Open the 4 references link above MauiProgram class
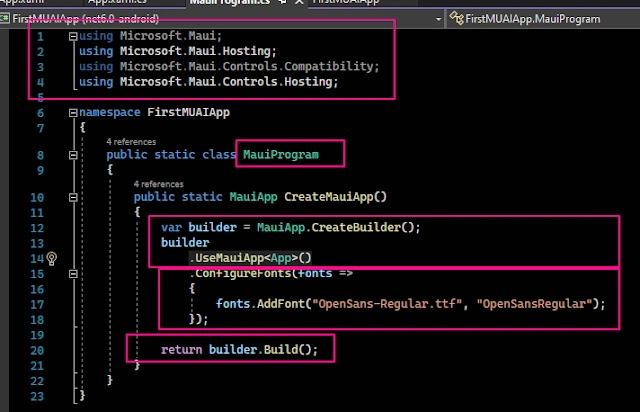This screenshot has width=640, height=412. (x=131, y=142)
